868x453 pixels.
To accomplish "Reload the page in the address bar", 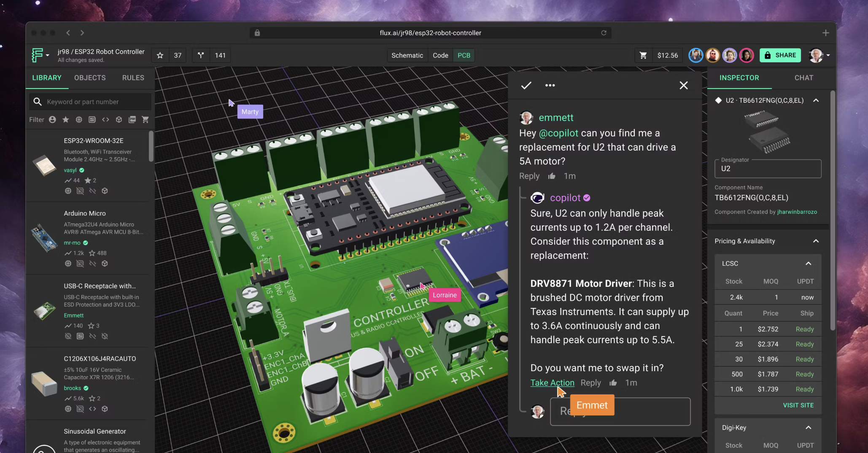I will point(604,33).
